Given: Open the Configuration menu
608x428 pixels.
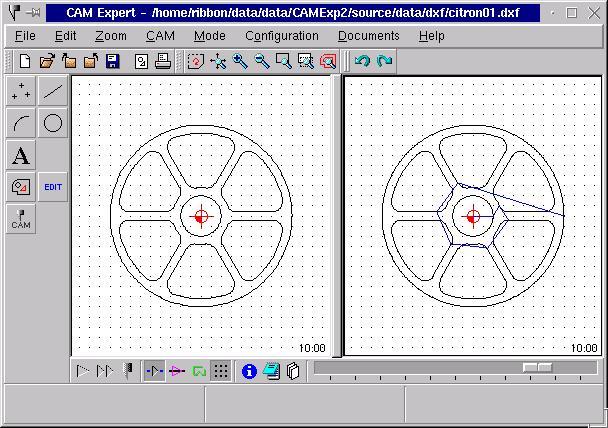Looking at the screenshot, I should (x=282, y=35).
